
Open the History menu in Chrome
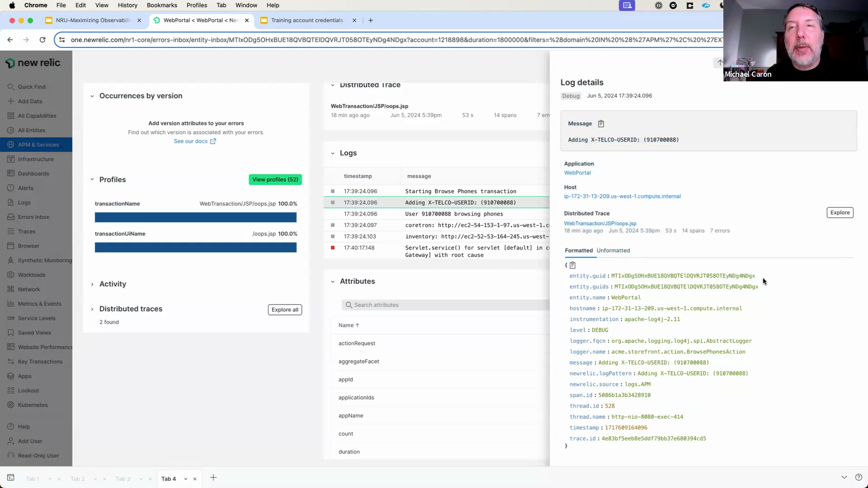click(x=127, y=5)
